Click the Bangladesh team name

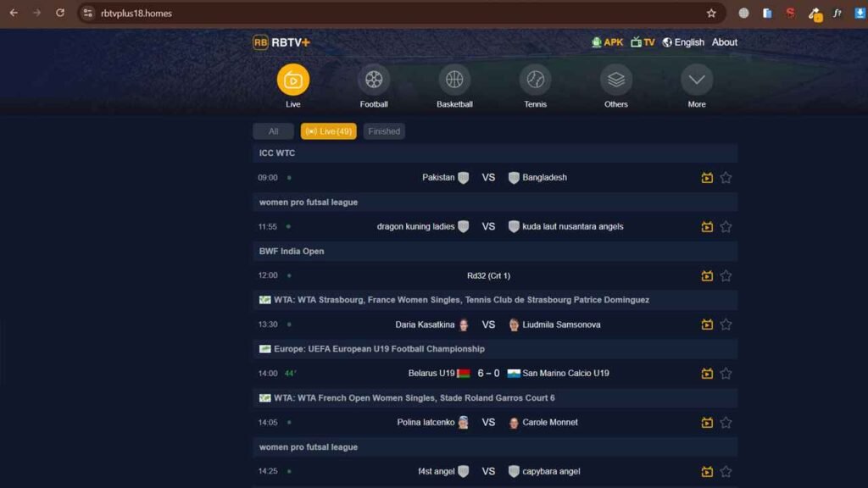coord(545,178)
